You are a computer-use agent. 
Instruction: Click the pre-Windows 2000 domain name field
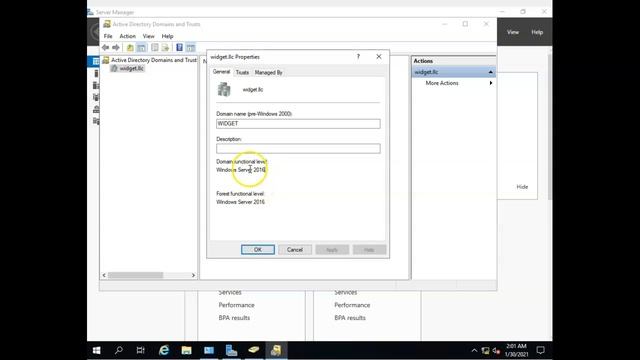[x=298, y=124]
